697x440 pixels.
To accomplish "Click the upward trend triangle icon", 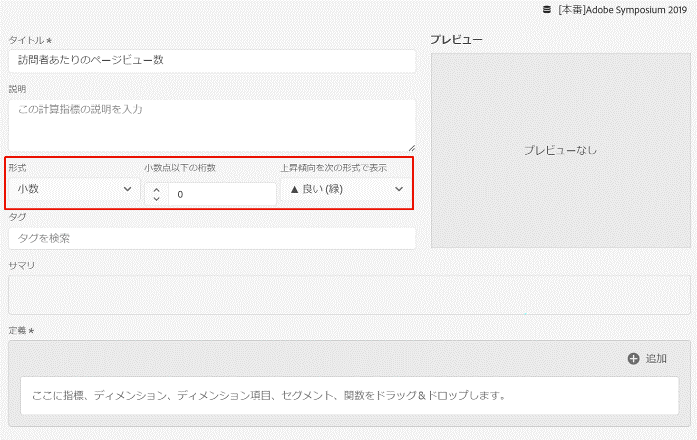I will 294,189.
